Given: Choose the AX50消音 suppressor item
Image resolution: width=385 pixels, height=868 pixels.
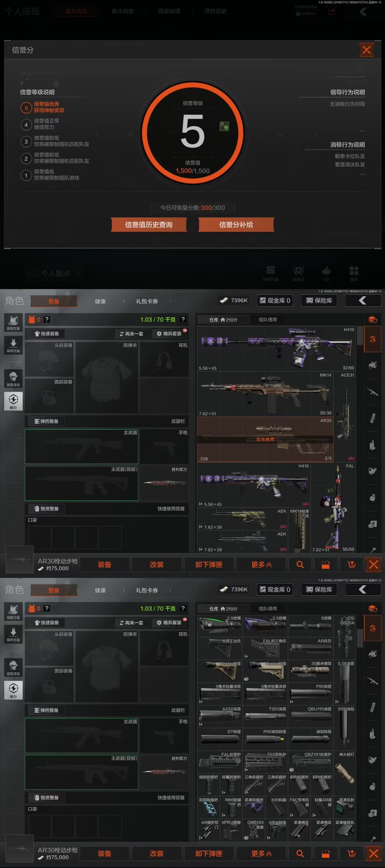Looking at the screenshot, I should (220, 716).
